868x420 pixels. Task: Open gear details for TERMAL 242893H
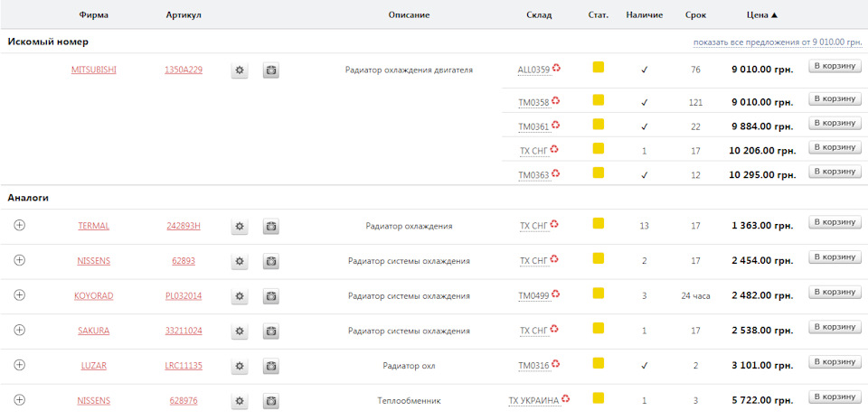[x=240, y=226]
